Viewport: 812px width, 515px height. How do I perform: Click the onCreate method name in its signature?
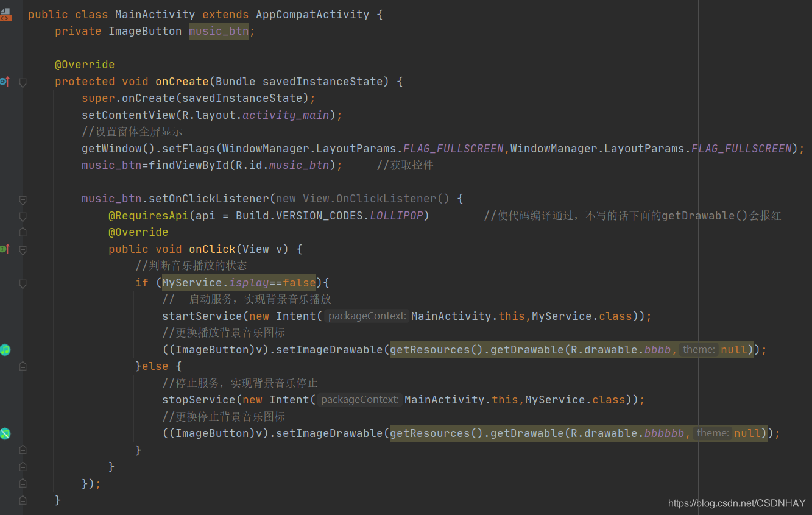(182, 82)
